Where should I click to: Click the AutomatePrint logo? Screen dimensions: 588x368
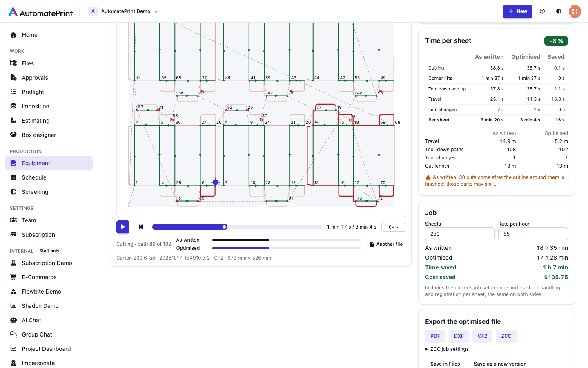pyautogui.click(x=40, y=12)
